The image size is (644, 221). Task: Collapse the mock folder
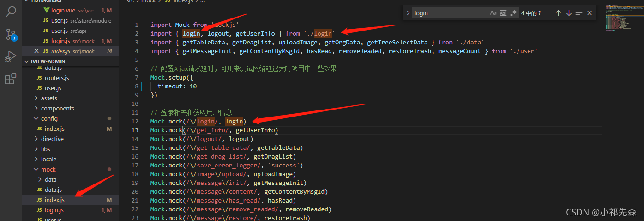click(71, 169)
